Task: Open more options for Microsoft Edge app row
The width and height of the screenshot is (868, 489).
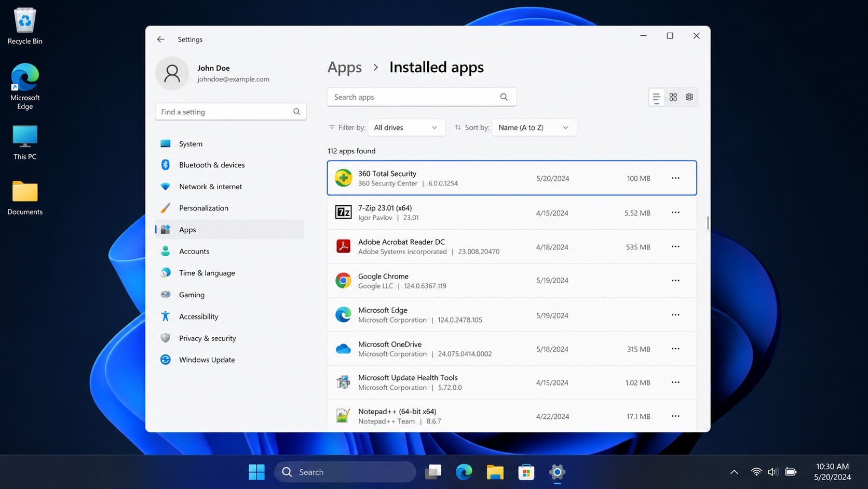Action: 675,315
